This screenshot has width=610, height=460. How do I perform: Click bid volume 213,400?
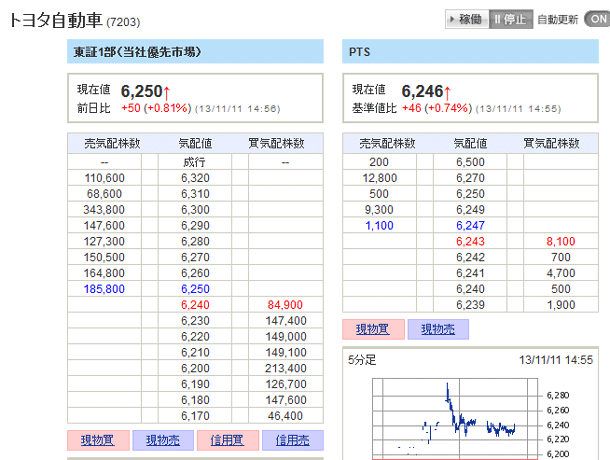pyautogui.click(x=286, y=369)
